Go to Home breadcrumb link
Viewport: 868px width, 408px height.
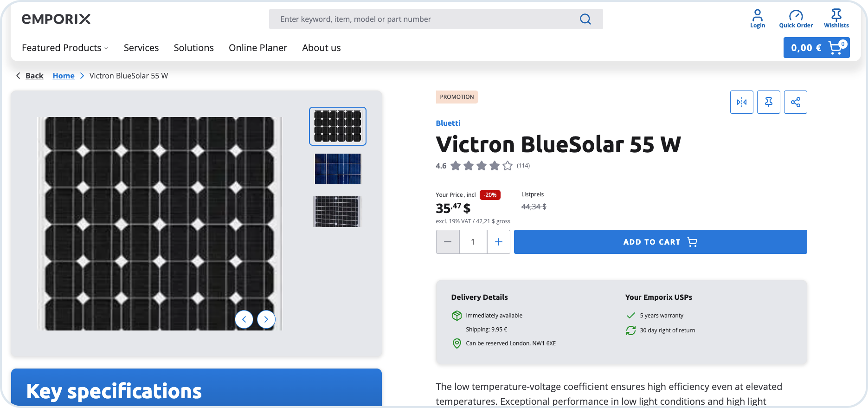coord(64,76)
